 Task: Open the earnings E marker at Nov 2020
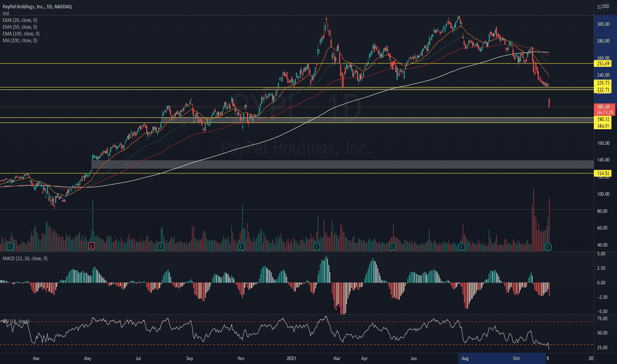point(241,246)
